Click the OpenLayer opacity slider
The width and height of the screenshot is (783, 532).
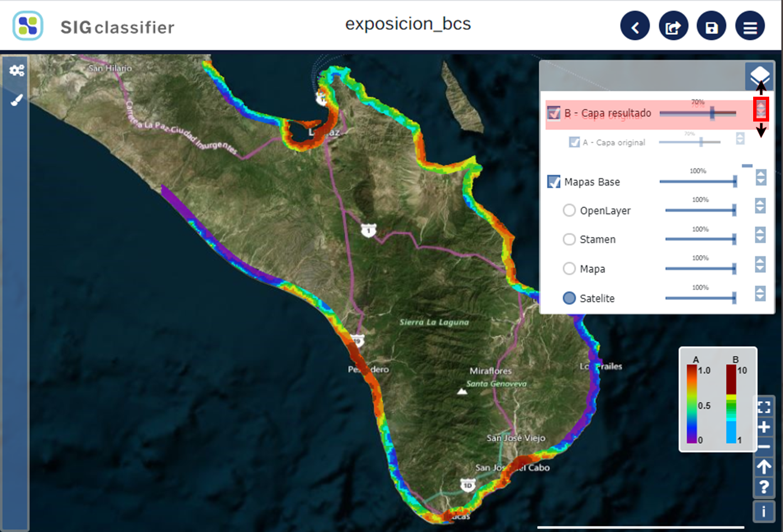click(x=701, y=210)
